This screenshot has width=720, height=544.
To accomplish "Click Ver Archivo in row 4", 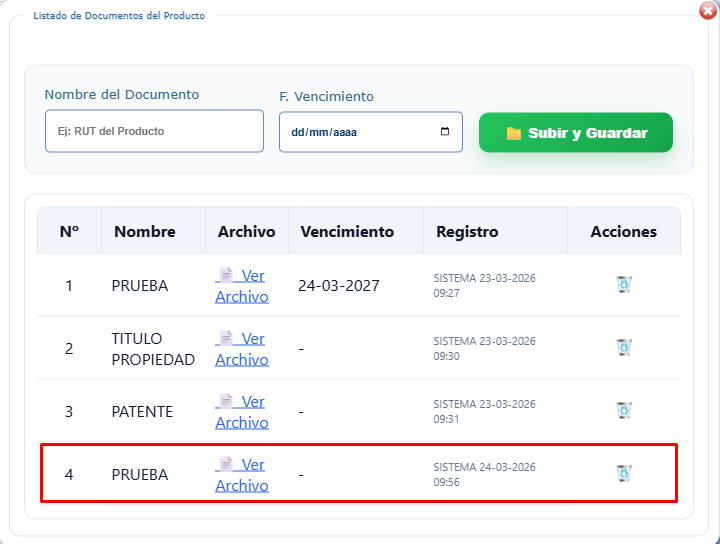I will [242, 475].
